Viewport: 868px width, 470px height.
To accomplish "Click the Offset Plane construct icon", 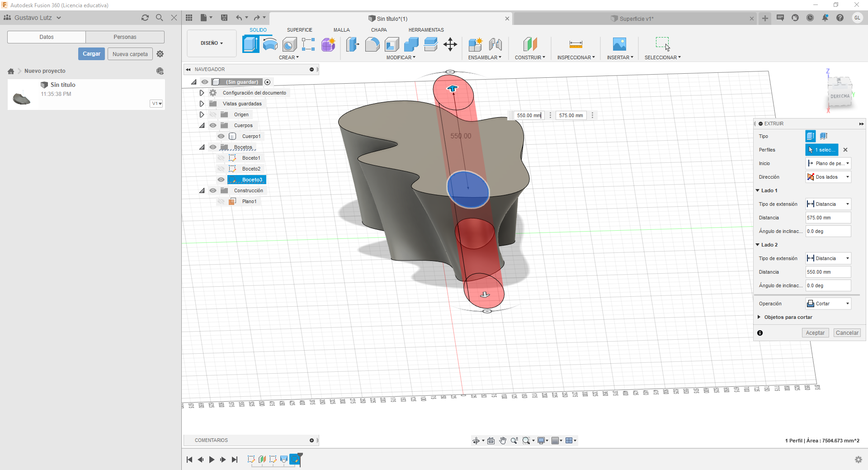I will (530, 44).
